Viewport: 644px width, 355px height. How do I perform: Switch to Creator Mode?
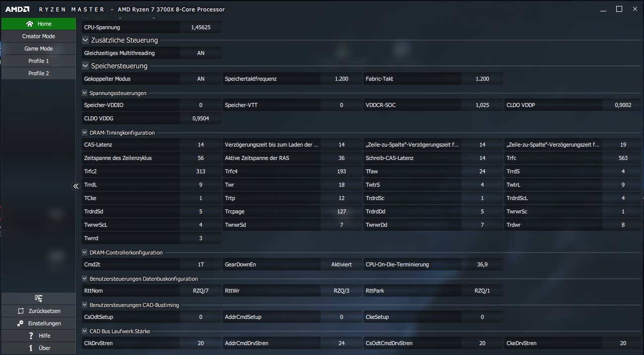pos(38,36)
